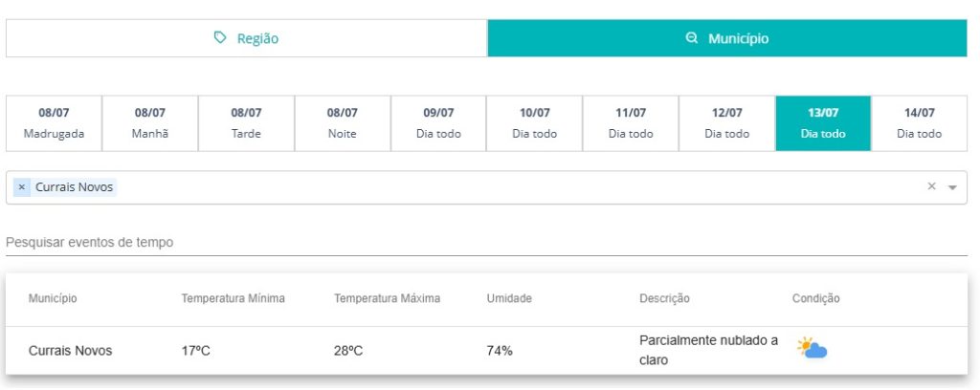Click the partly cloudy weather icon
Screen dimensions: 980x390
point(812,348)
